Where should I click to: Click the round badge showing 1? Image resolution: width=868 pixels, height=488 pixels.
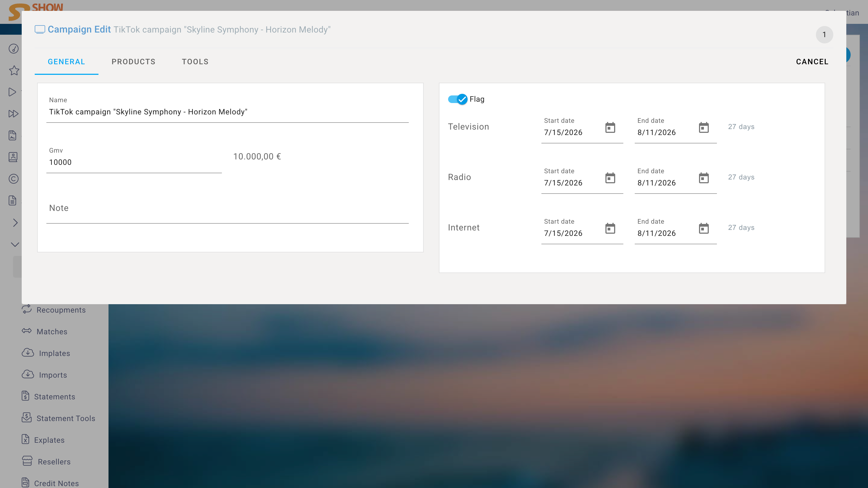(x=824, y=35)
